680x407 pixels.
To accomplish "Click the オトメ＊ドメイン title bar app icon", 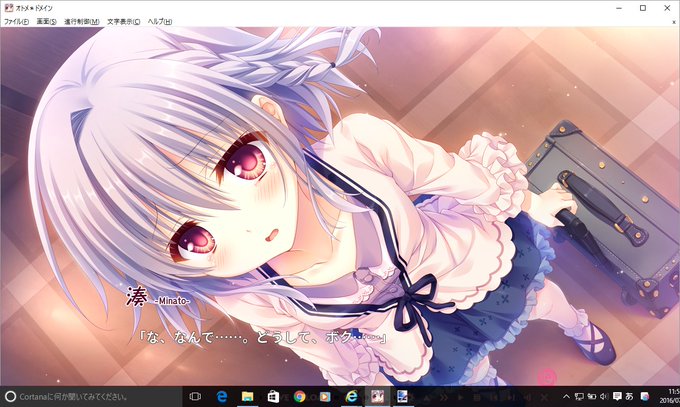I will pyautogui.click(x=8, y=8).
